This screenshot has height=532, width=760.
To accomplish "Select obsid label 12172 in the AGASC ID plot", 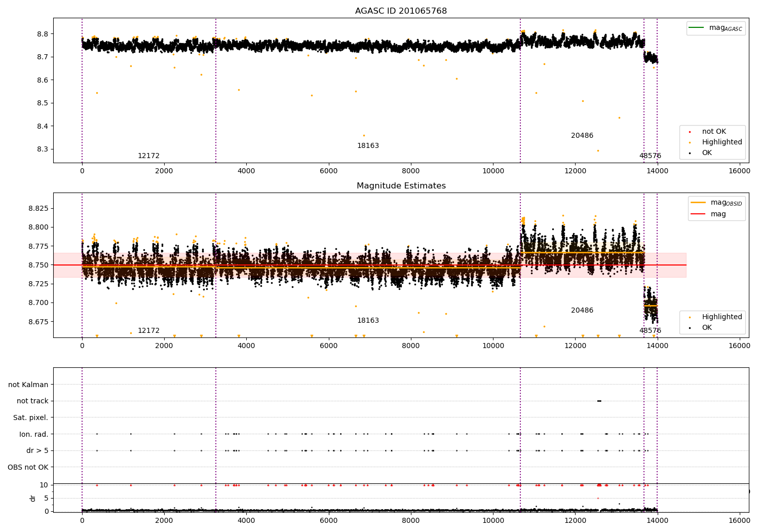I will pos(148,156).
